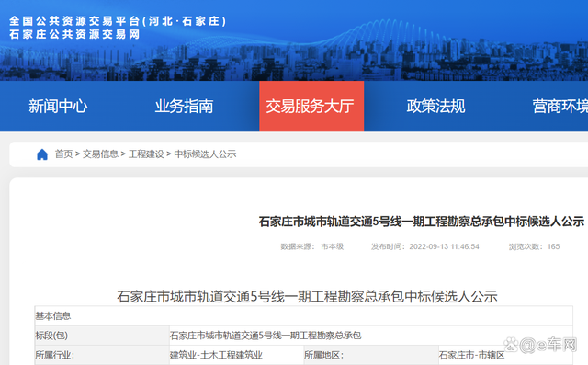The height and width of the screenshot is (365, 588).
Task: Click the 石家庄市-市辖区 region cell
Action: (471, 355)
